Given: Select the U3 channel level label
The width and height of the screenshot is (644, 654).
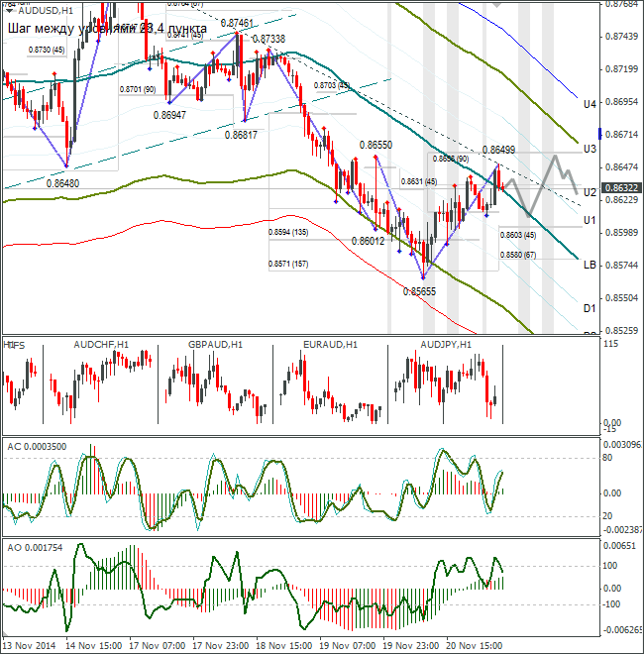Looking at the screenshot, I should 590,149.
